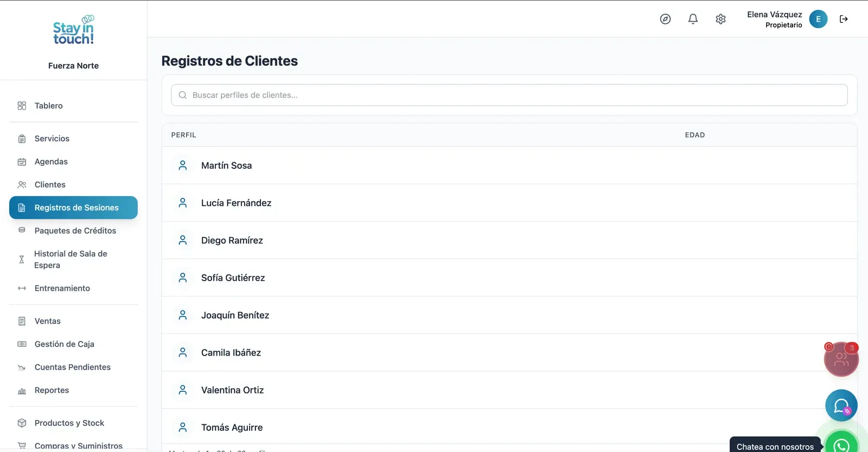Open Paquetes de Créditos

73,231
